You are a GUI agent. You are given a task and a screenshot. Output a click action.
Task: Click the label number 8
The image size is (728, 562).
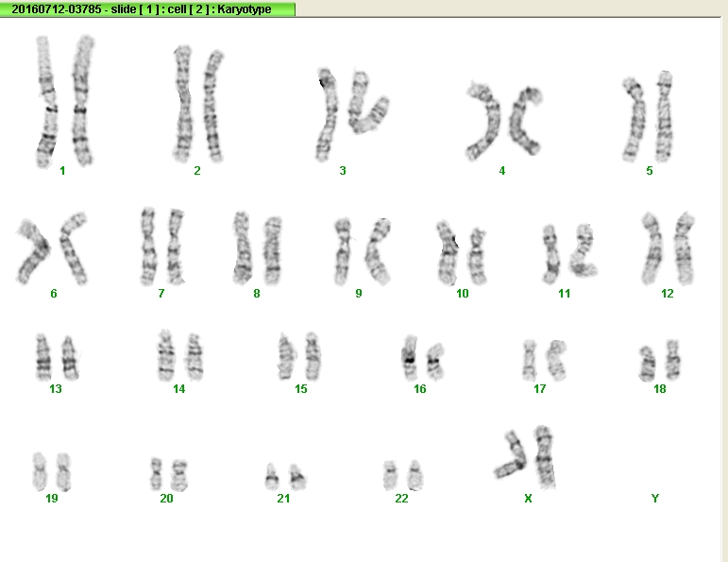(x=257, y=294)
